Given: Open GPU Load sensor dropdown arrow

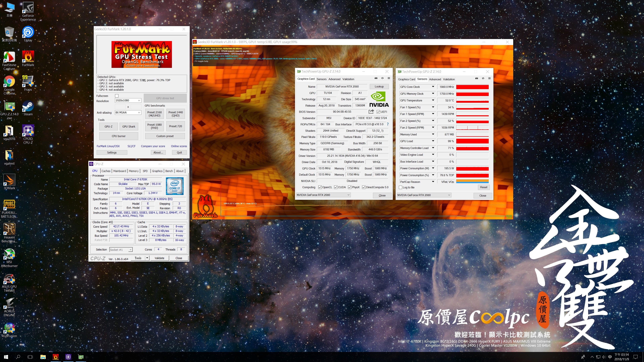Looking at the screenshot, I should pyautogui.click(x=433, y=141).
